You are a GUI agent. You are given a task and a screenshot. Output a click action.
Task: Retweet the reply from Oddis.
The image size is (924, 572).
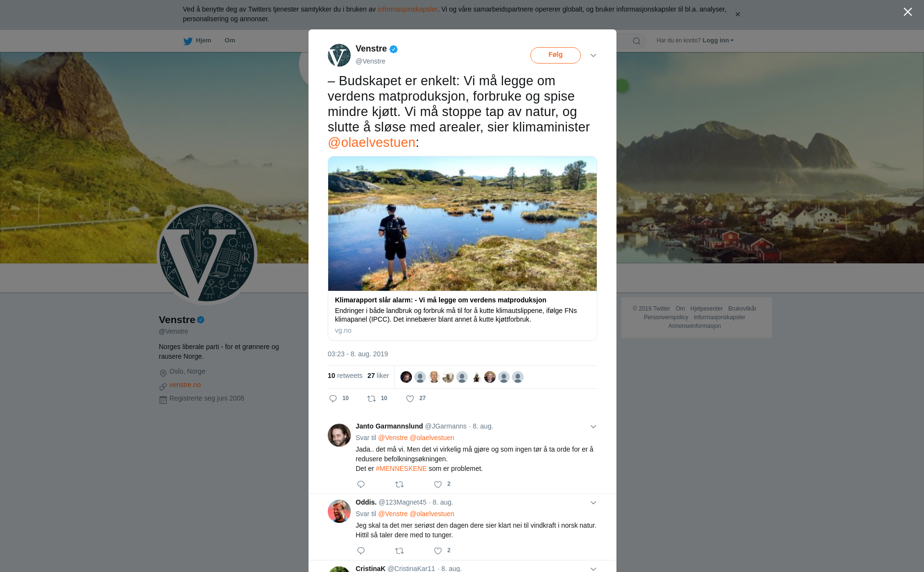click(399, 551)
